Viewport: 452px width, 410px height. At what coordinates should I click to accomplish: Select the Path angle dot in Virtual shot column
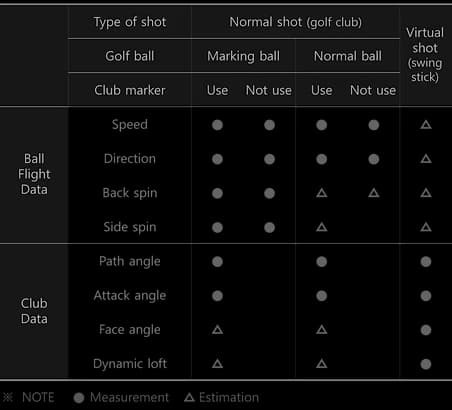coord(426,262)
